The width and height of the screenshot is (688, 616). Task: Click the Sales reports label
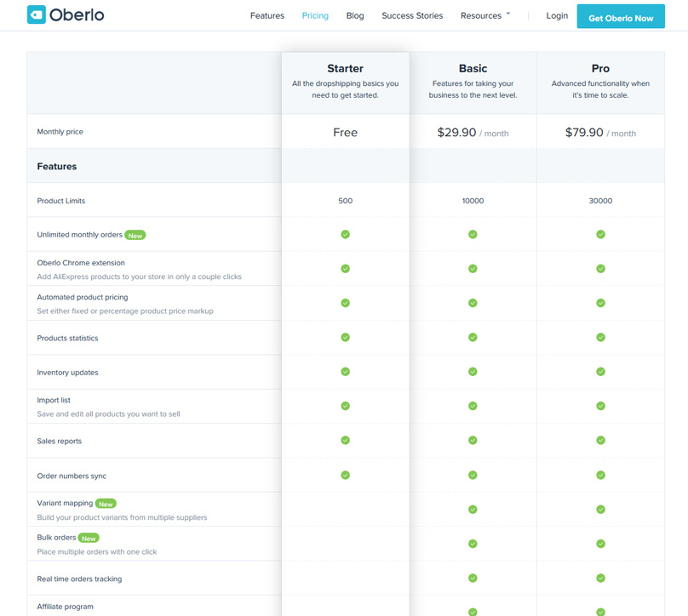[60, 441]
